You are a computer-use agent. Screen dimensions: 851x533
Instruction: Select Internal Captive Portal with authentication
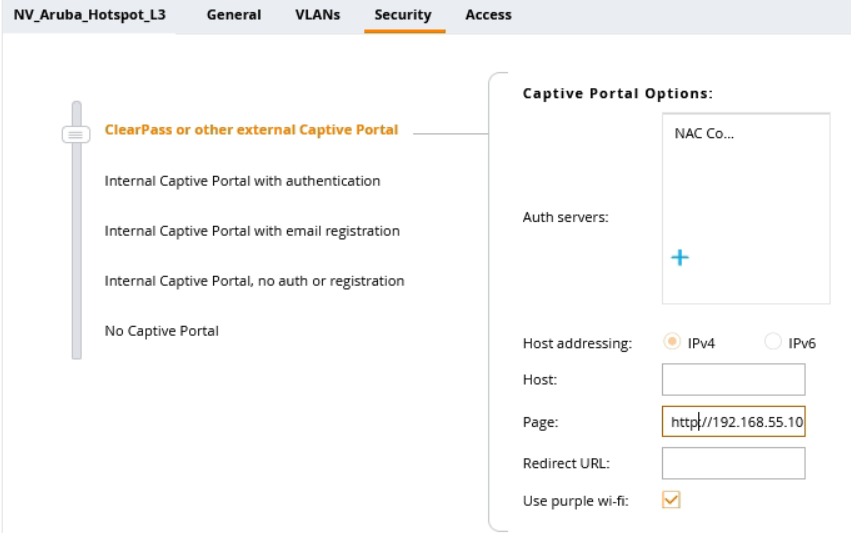point(242,181)
